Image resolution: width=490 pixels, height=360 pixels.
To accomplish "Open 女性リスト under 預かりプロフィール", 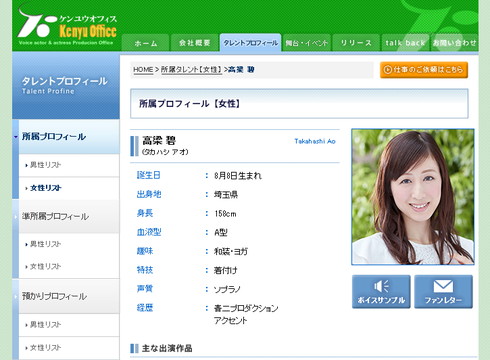I will [x=69, y=348].
